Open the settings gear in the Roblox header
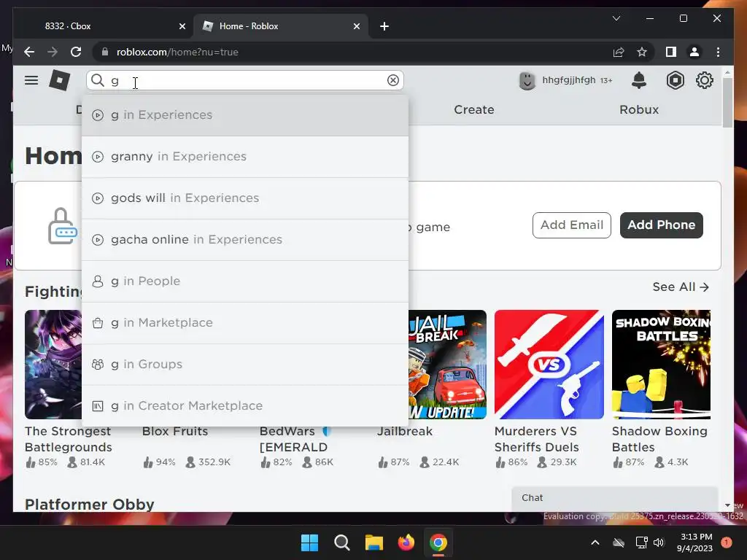Image resolution: width=747 pixels, height=560 pixels. 705,80
